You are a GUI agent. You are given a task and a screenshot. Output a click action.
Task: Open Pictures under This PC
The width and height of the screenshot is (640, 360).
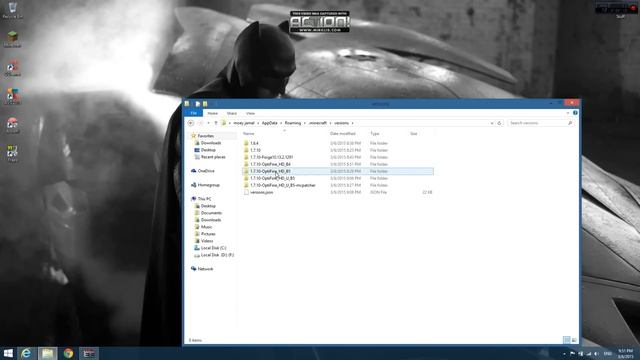point(208,234)
